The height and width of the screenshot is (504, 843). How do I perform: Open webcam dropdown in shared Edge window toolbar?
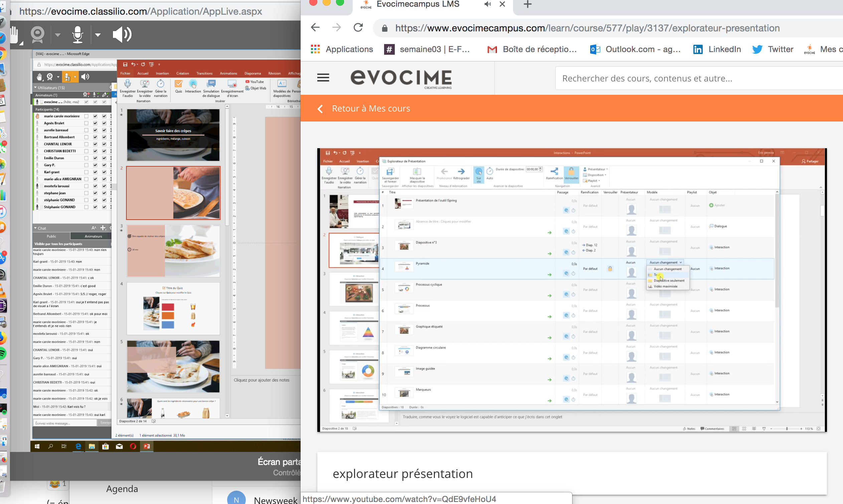(x=58, y=77)
